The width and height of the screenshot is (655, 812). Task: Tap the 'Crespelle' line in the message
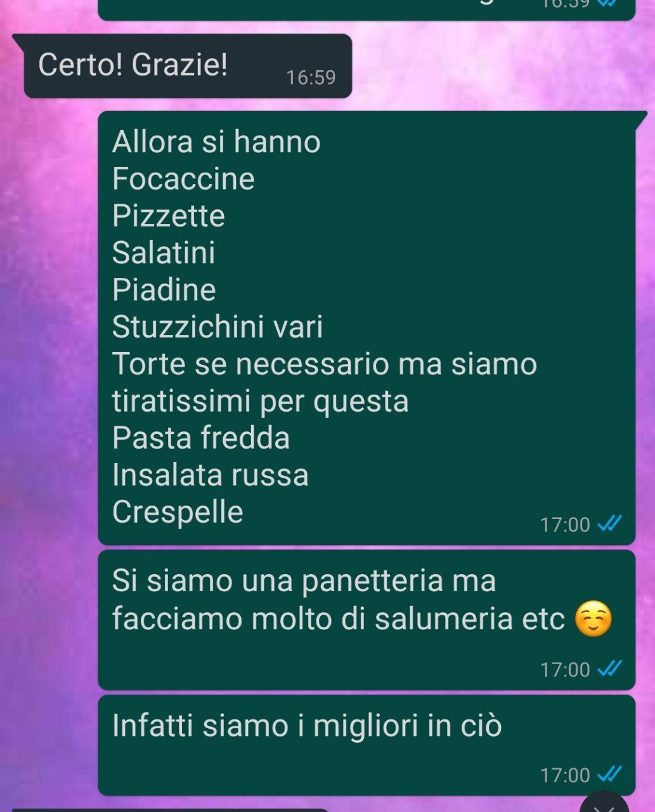tap(178, 513)
